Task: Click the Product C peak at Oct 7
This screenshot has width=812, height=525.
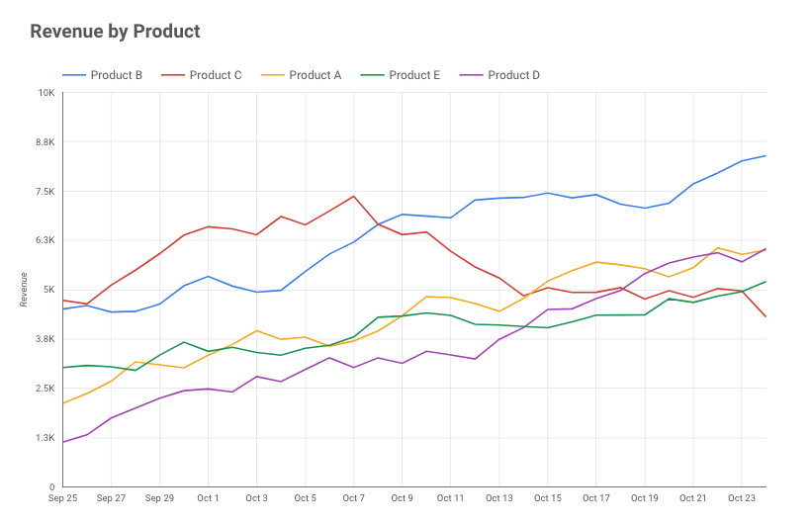Action: 354,196
